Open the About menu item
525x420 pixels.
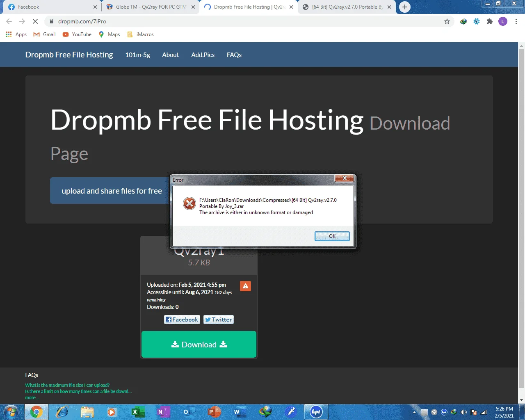coord(170,55)
